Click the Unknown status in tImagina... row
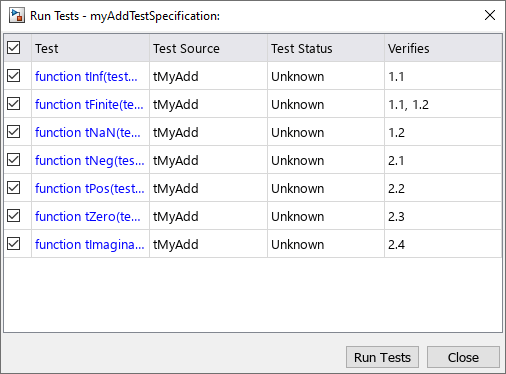Image resolution: width=506 pixels, height=374 pixels. 297,245
